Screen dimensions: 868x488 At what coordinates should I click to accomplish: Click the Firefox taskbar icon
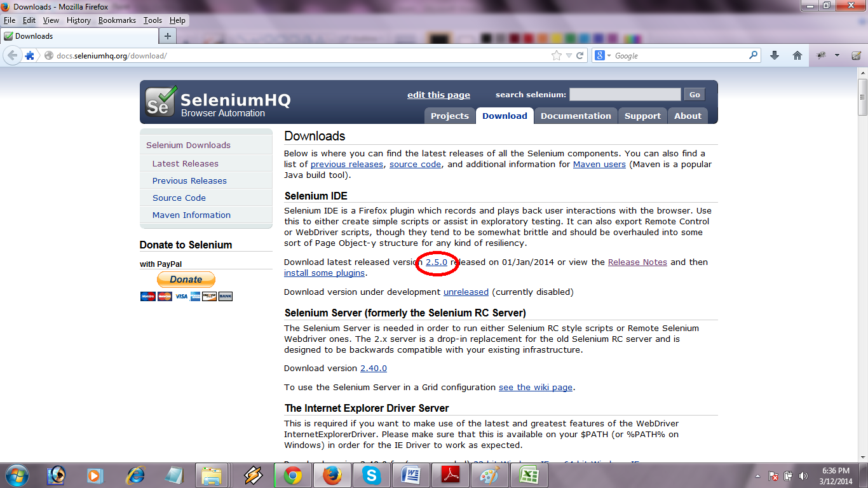point(332,475)
